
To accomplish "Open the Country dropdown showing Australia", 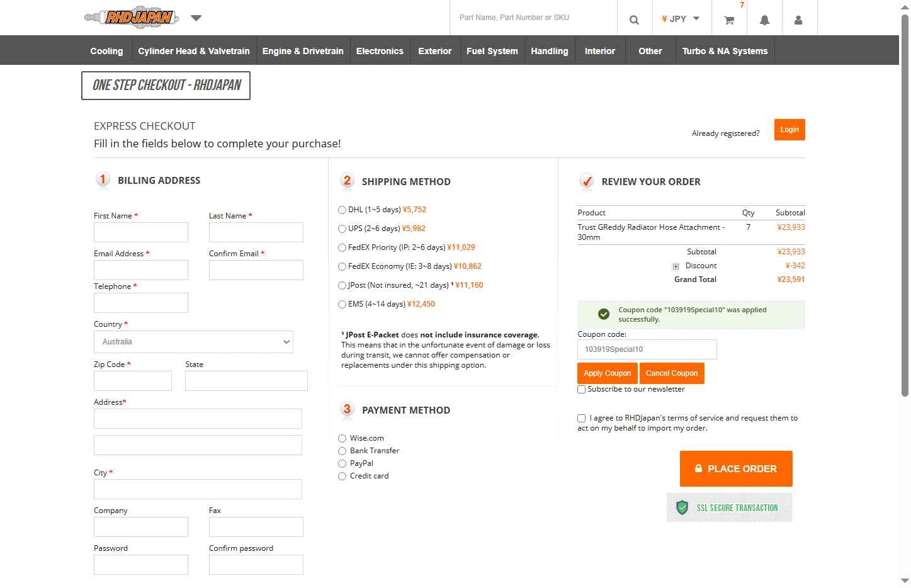I will pos(193,342).
